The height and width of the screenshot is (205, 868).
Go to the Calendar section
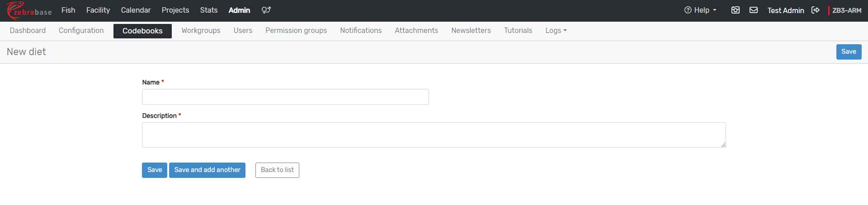click(136, 10)
